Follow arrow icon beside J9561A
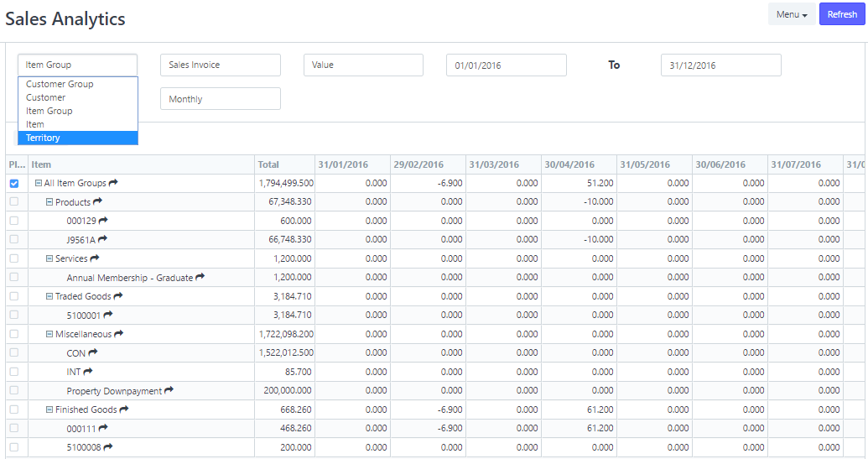Image resolution: width=868 pixels, height=459 pixels. point(102,239)
